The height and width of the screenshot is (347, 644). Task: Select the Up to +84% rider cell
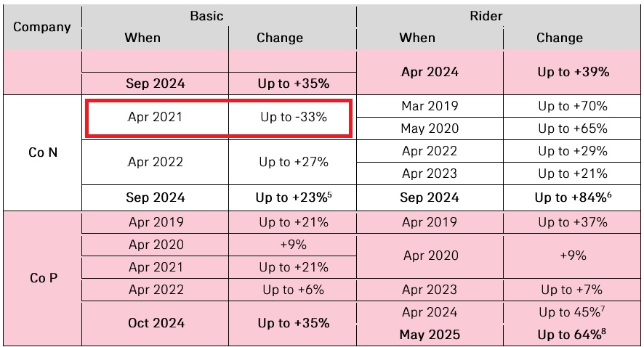coord(573,197)
